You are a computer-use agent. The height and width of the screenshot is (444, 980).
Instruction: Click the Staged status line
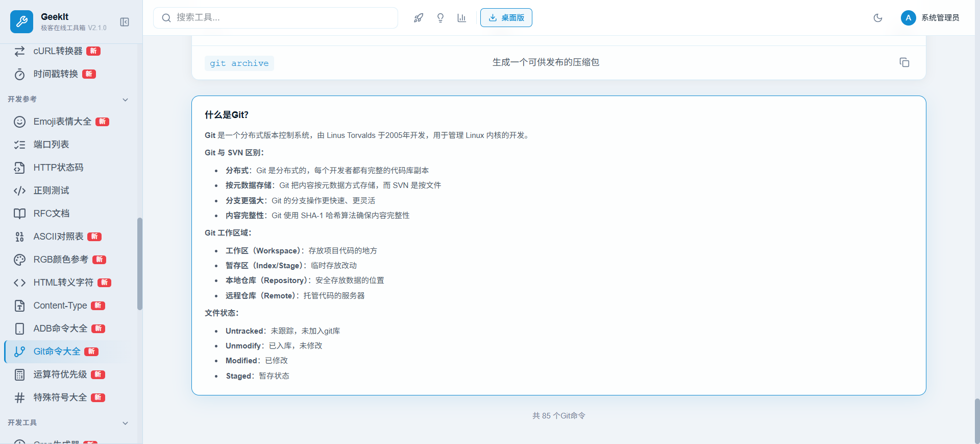(258, 376)
